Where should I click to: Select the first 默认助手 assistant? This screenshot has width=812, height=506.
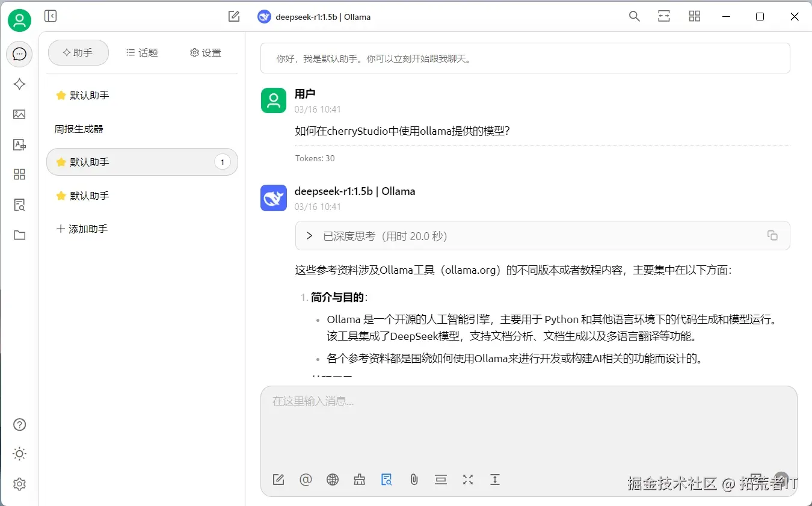point(142,95)
